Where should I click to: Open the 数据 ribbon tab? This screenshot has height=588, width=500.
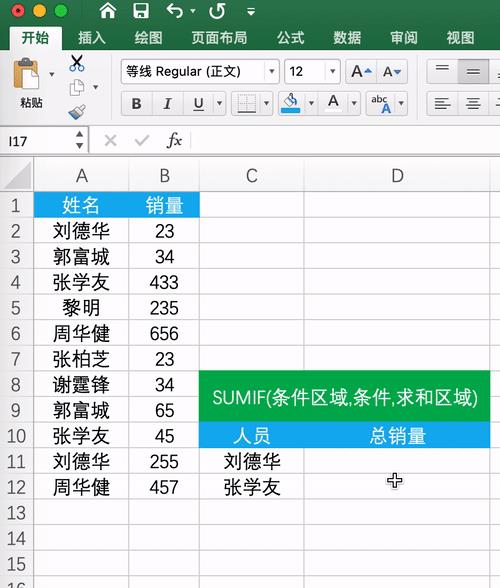point(347,38)
